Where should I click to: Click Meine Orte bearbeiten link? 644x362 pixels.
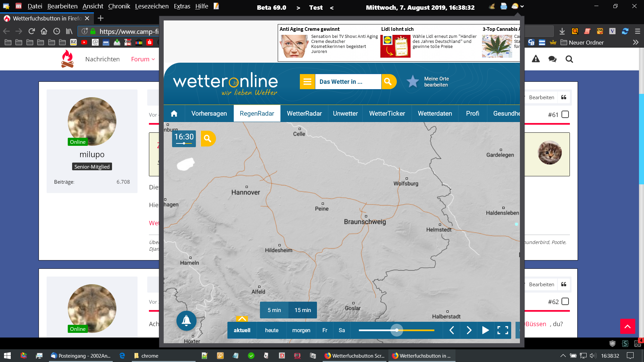(436, 81)
